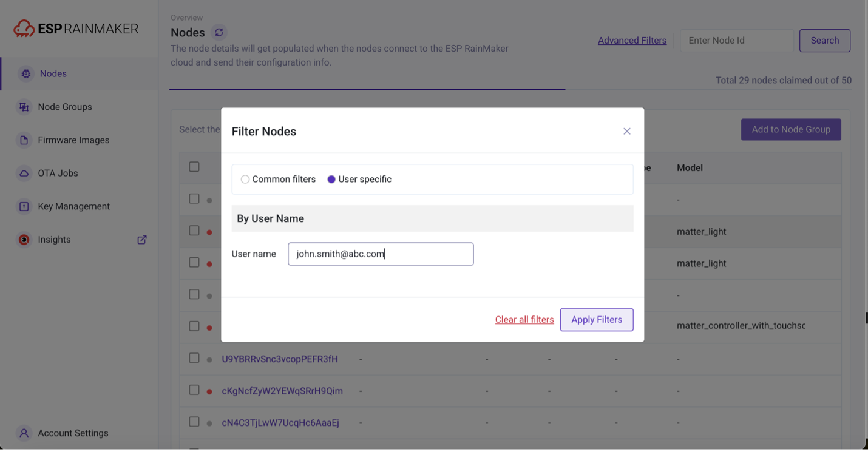
Task: Go to the OTA Jobs menu item
Action: [58, 174]
